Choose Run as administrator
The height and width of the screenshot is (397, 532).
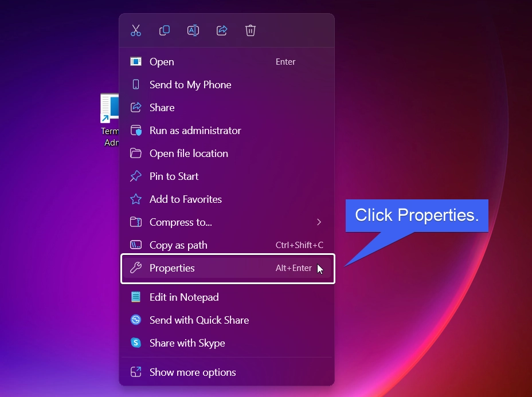(x=226, y=131)
